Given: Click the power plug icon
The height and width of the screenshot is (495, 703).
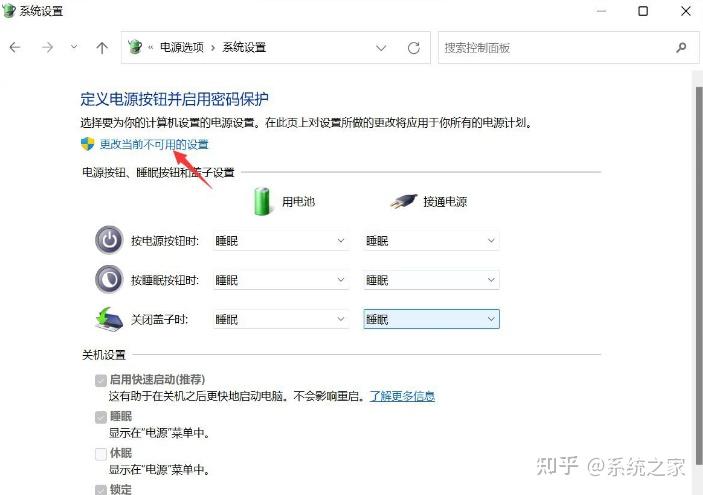Looking at the screenshot, I should (x=404, y=201).
